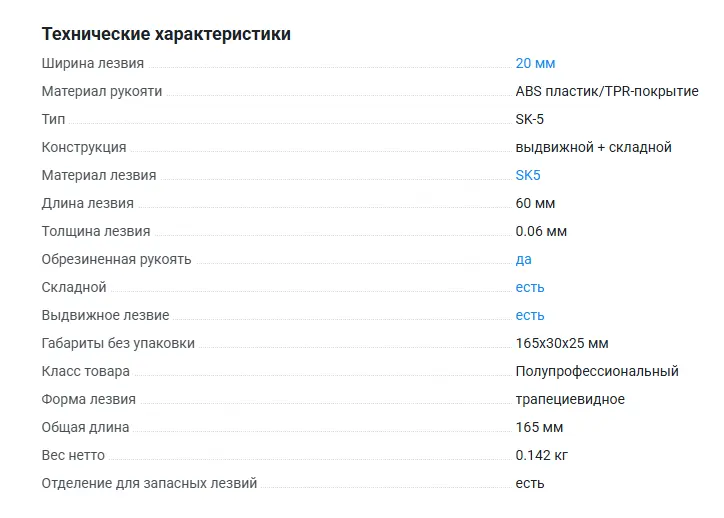724x518 pixels.
Task: Select the "165x30x25 мм" dimensions value
Action: (562, 343)
